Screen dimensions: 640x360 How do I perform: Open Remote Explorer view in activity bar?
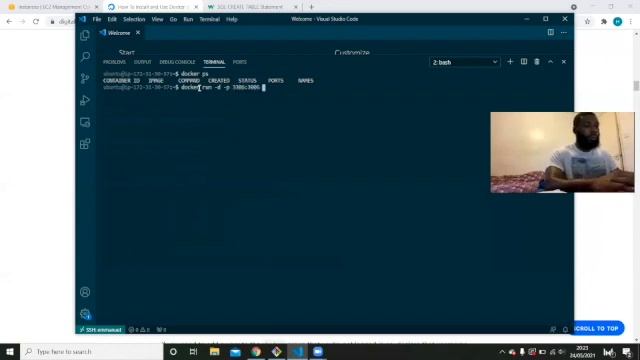point(85,122)
